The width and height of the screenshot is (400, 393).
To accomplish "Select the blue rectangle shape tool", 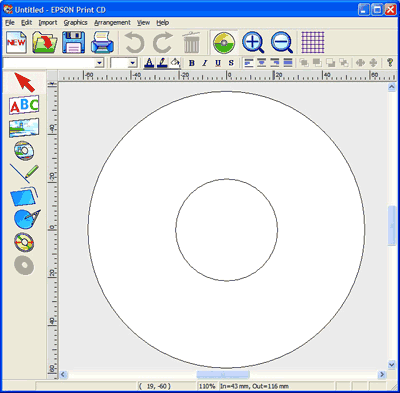I will 24,196.
